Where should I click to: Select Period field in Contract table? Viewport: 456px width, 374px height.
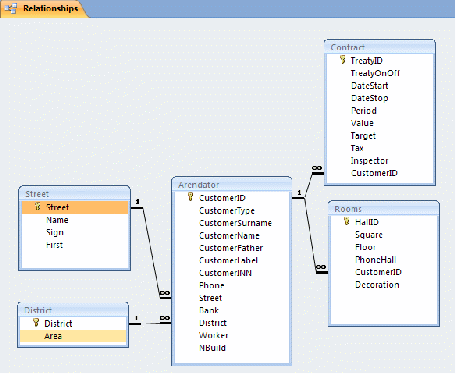pos(364,111)
